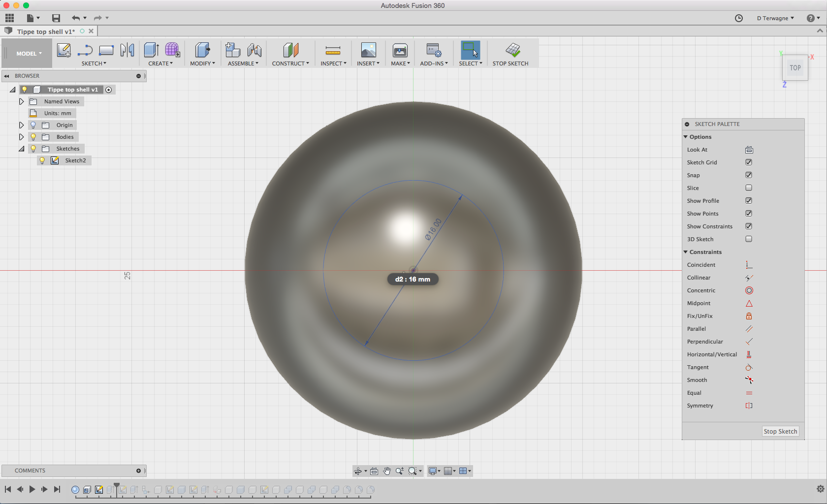Viewport: 827px width, 504px height.
Task: Open the SKETCH menu
Action: coord(94,63)
